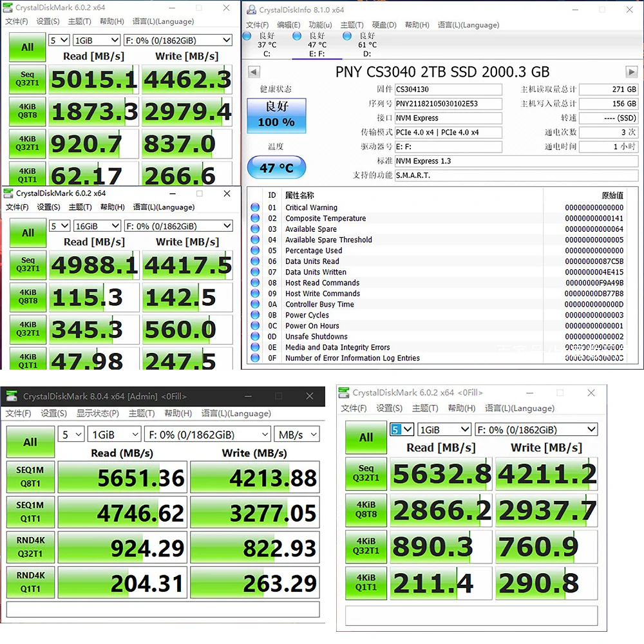Click the status orb for Host Write Commands

pos(255,293)
